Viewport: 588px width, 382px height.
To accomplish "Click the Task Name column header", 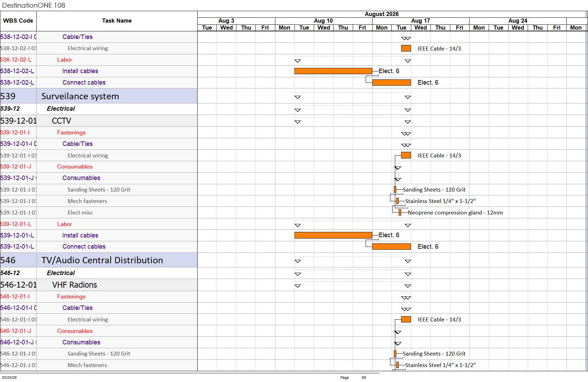I will point(117,21).
